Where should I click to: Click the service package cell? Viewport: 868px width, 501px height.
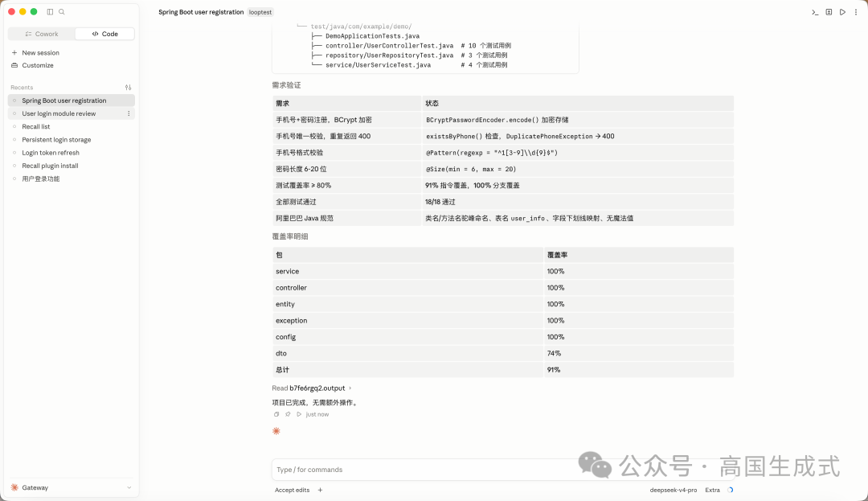[407, 271]
